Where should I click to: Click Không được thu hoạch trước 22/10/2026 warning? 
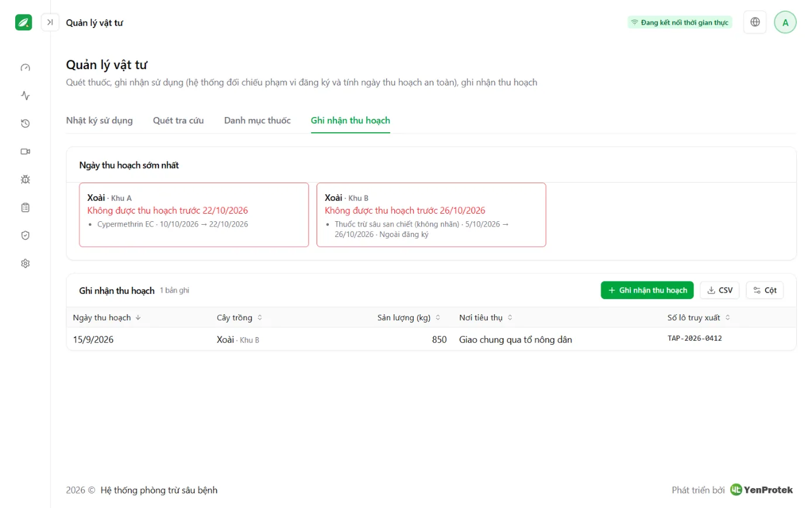click(168, 211)
